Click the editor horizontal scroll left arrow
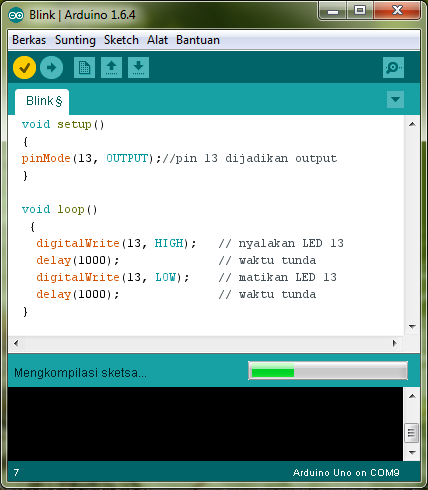 coord(16,343)
